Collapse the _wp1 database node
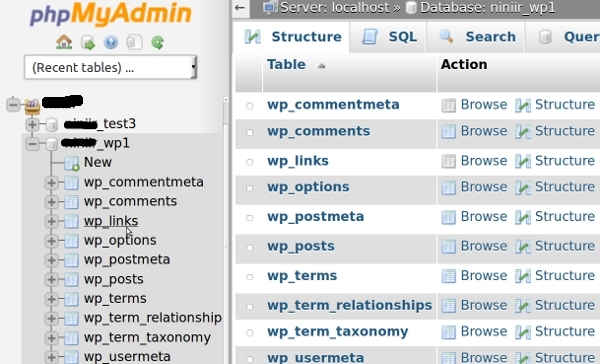 click(x=33, y=144)
